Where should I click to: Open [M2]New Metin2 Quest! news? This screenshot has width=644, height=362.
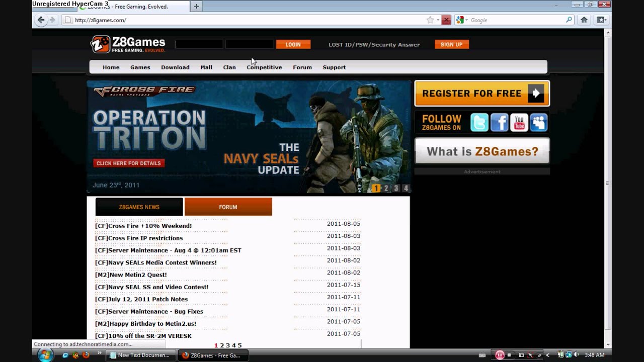point(131,275)
